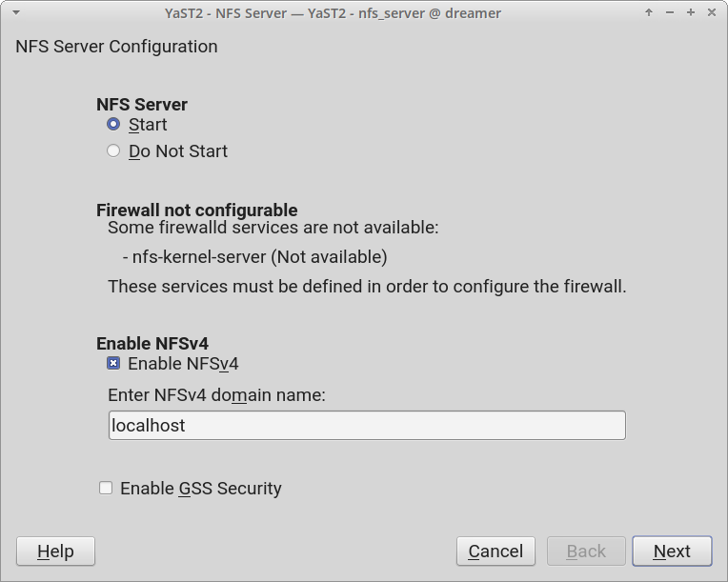Choose the Do Not Start option
The image size is (728, 582).
(x=114, y=151)
